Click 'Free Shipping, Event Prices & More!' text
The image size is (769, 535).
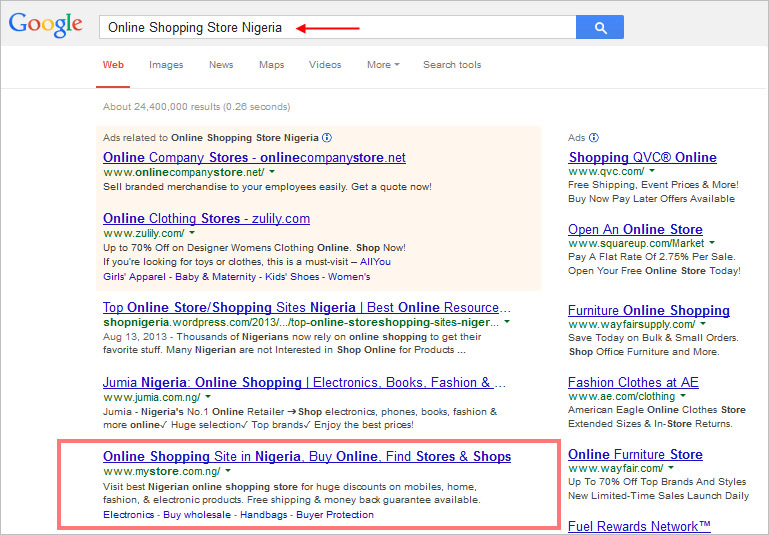click(x=653, y=185)
